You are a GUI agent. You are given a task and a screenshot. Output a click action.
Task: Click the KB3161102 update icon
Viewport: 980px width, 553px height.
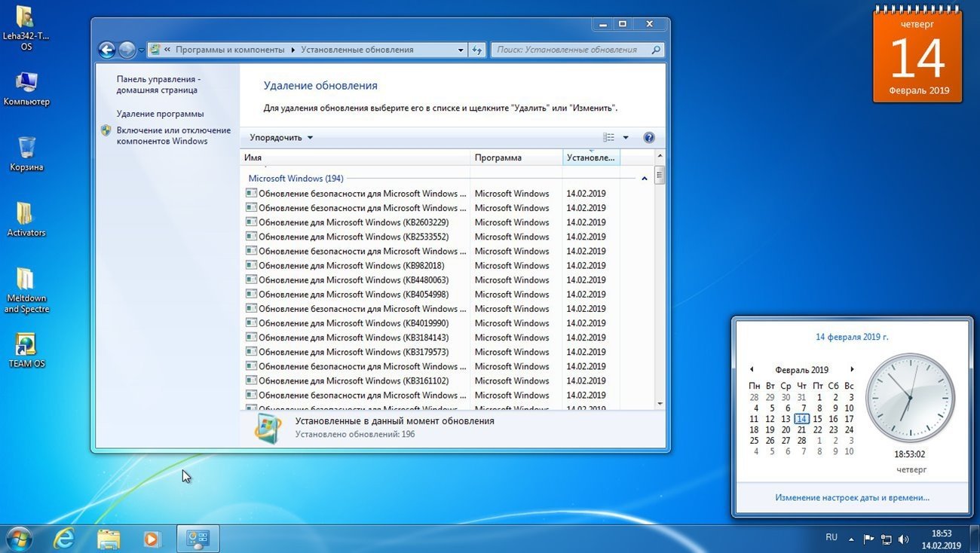[251, 380]
